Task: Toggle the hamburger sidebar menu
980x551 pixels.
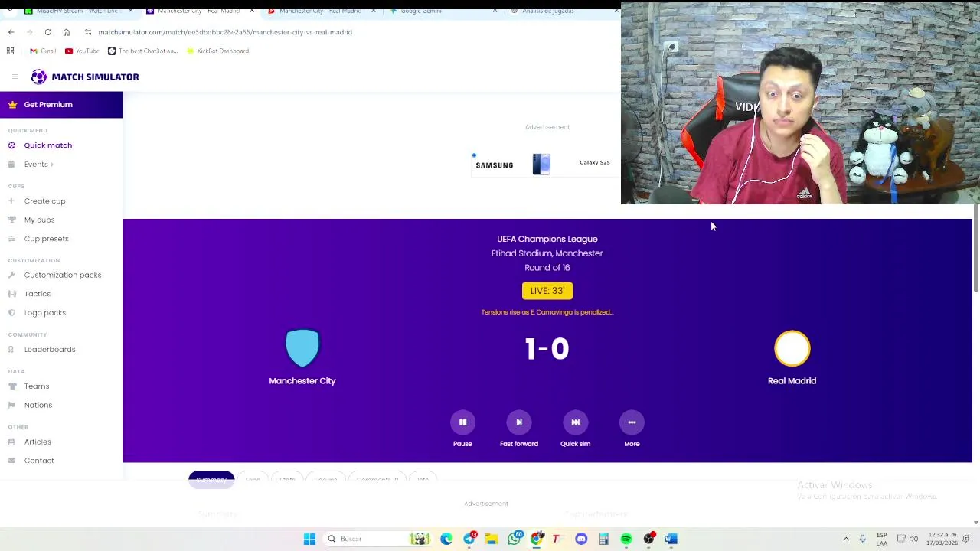Action: pos(15,77)
